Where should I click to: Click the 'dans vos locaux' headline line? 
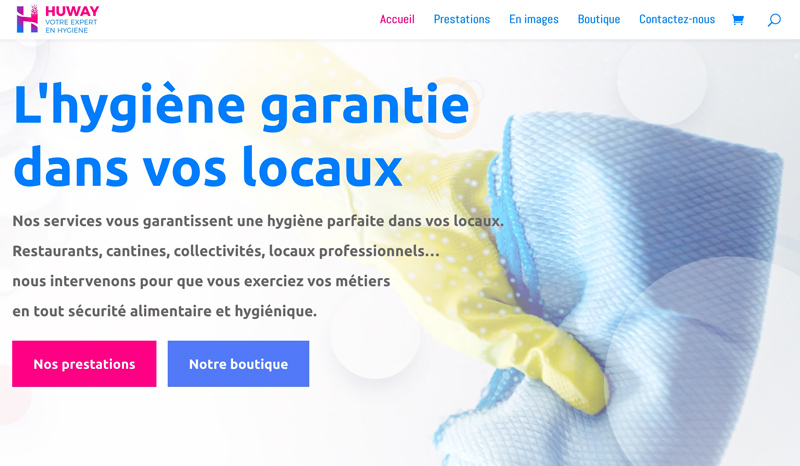click(208, 166)
